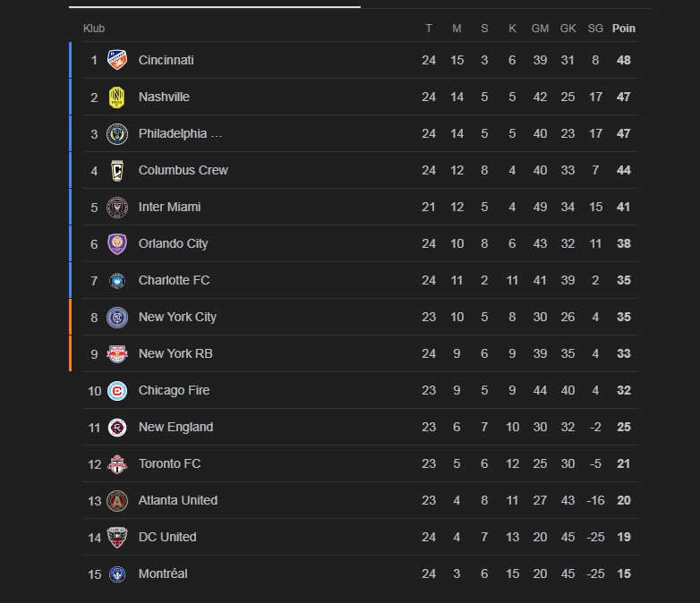Select the New York RB logo
Image resolution: width=700 pixels, height=603 pixels.
click(117, 353)
